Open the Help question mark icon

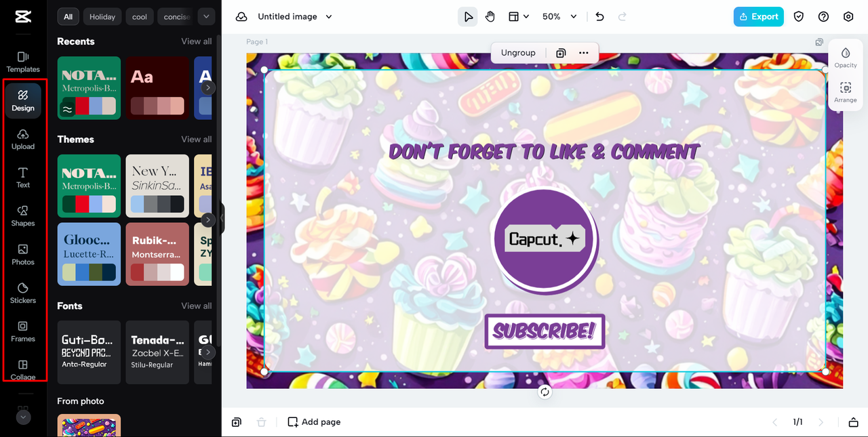tap(823, 17)
